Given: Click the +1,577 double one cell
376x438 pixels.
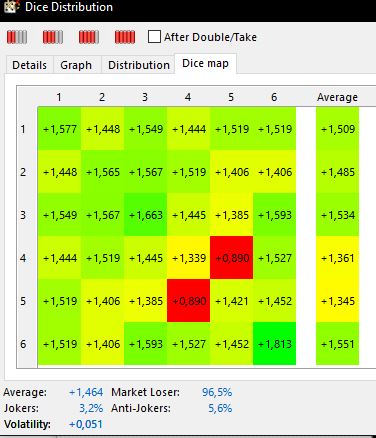Looking at the screenshot, I should click(x=60, y=129).
